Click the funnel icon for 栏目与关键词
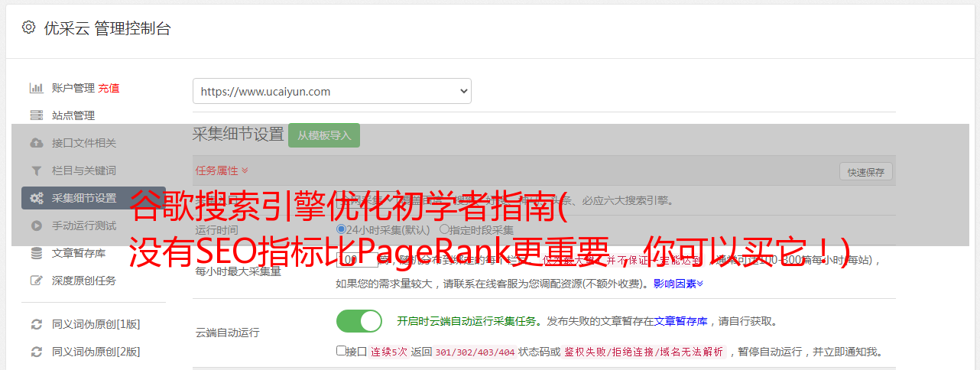The image size is (980, 370). click(x=36, y=170)
